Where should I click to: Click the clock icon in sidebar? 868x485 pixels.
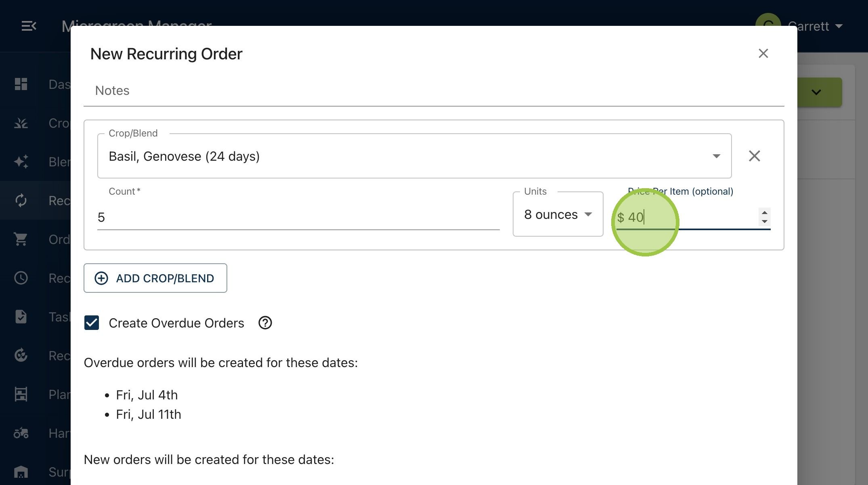click(x=21, y=278)
